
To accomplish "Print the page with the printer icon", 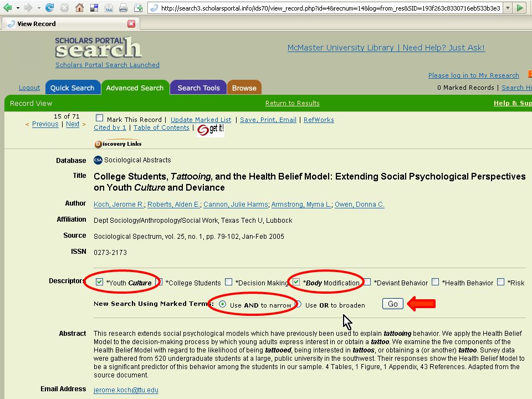I will [123, 8].
